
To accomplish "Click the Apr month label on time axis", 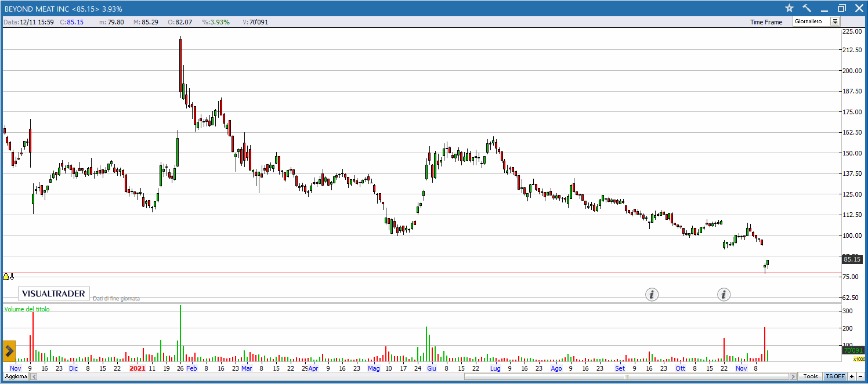I will point(313,368).
